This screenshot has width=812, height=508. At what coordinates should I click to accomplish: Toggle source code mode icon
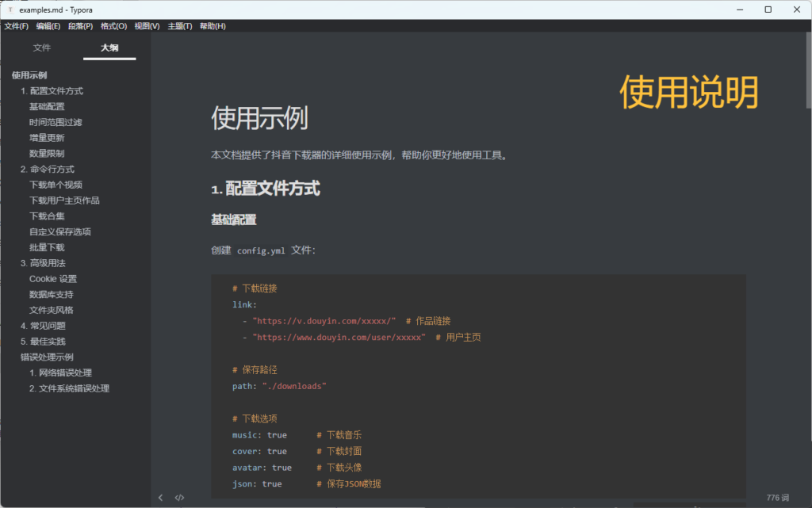[179, 498]
